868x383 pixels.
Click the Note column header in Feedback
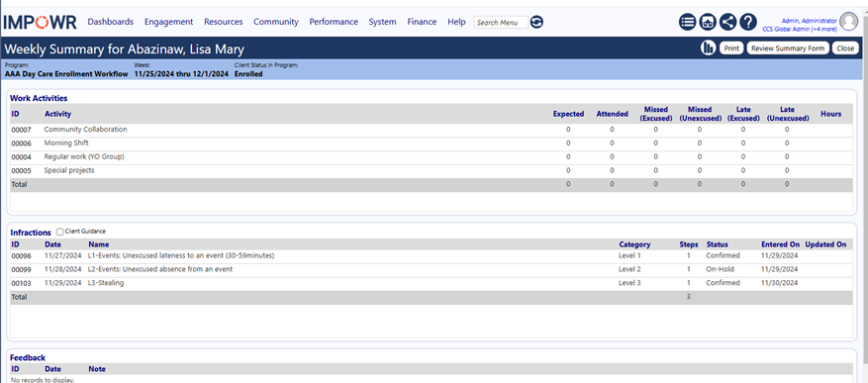[x=97, y=368]
